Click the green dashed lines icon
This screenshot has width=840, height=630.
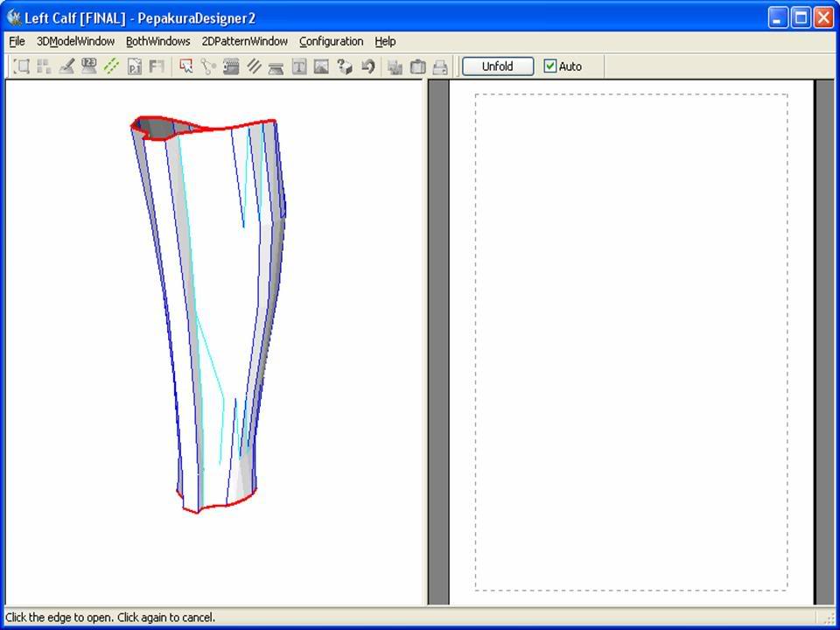(111, 66)
